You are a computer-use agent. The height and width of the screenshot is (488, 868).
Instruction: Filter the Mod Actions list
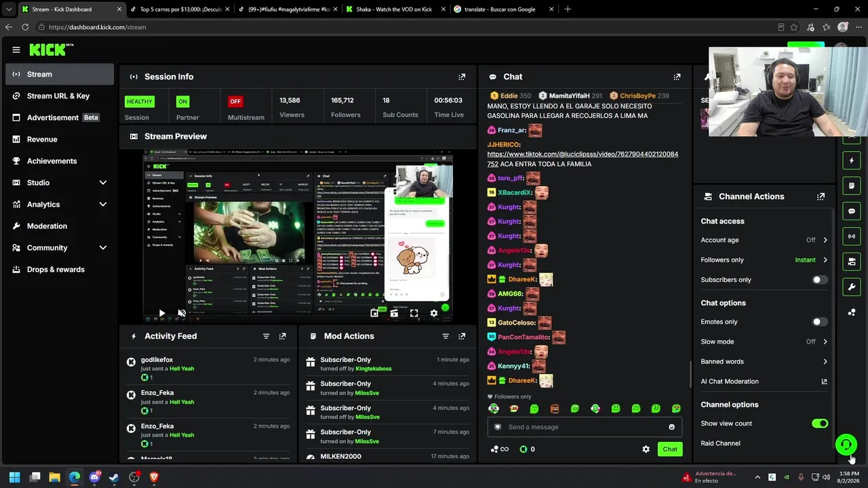(446, 336)
